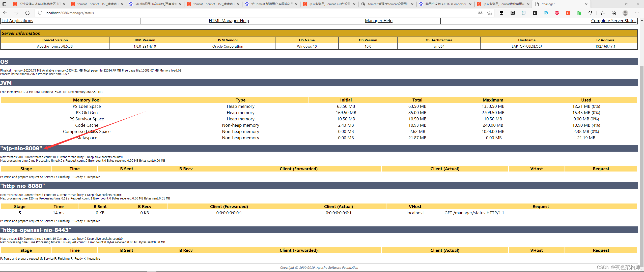This screenshot has width=644, height=272.
Task: Click the HTML Manager Help link
Action: coord(229,21)
